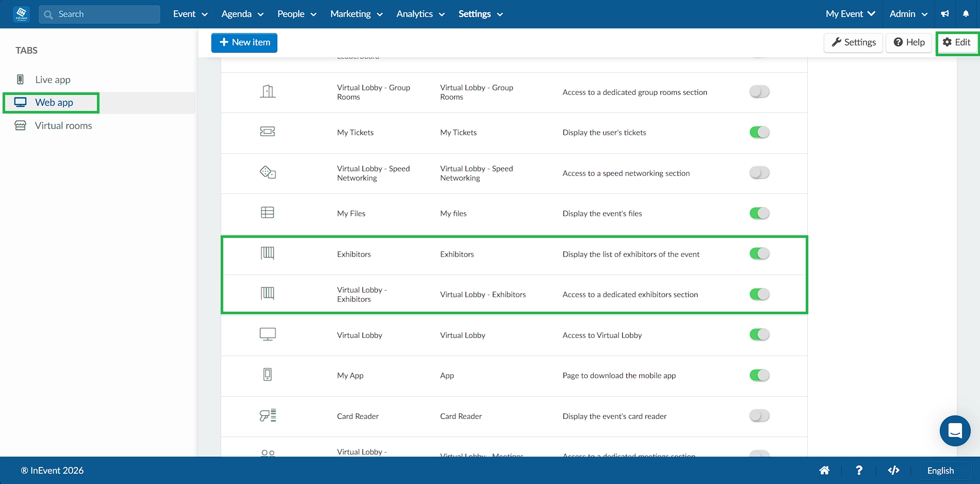Open the Admin dropdown
This screenshot has width=980, height=484.
[x=908, y=14]
